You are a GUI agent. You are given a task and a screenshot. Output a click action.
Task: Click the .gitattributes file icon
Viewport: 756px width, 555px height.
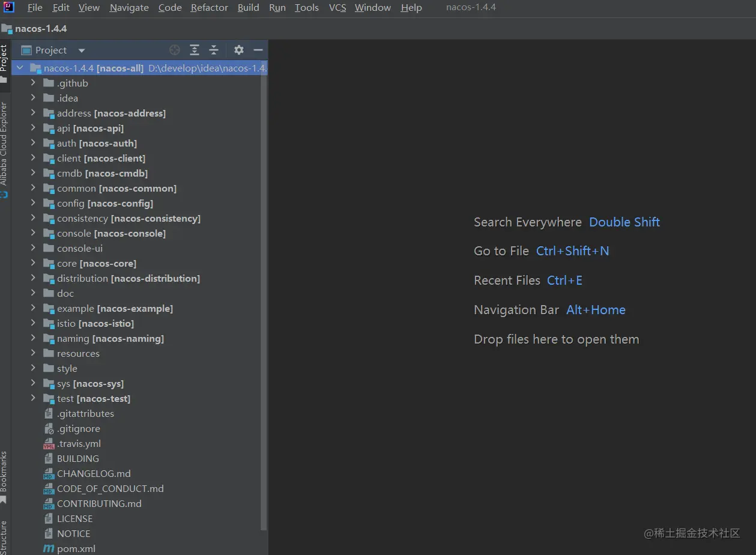tap(49, 414)
